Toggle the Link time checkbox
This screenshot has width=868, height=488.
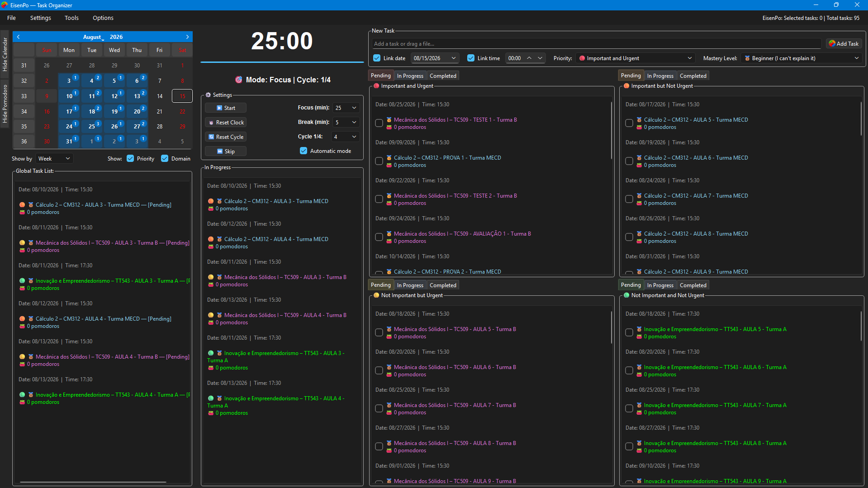pos(471,58)
